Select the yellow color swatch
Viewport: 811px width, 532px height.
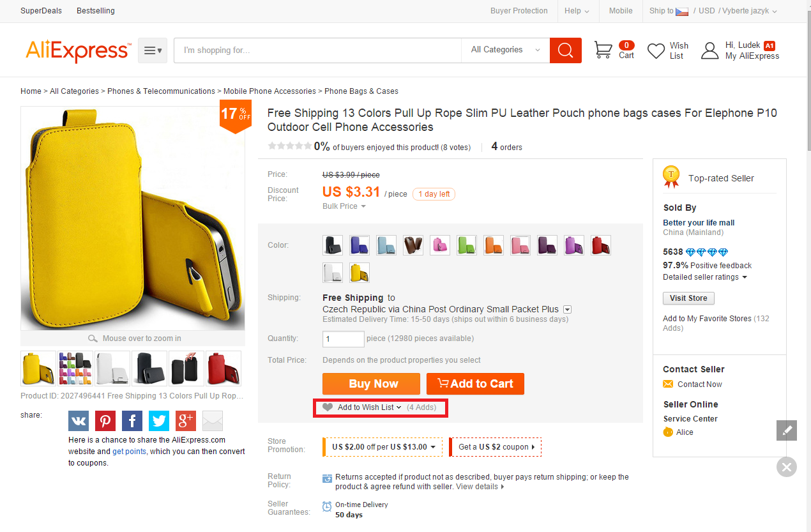coord(360,273)
